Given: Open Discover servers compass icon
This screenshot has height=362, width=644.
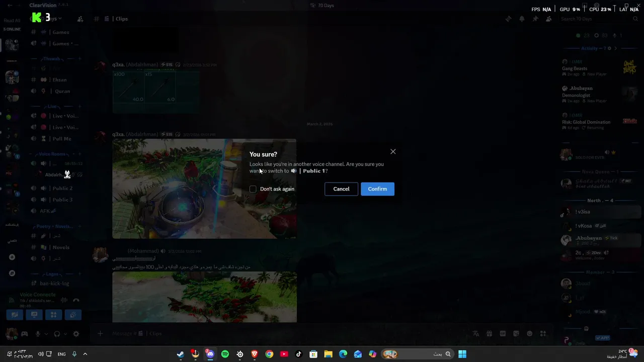Looking at the screenshot, I should pyautogui.click(x=12, y=273).
